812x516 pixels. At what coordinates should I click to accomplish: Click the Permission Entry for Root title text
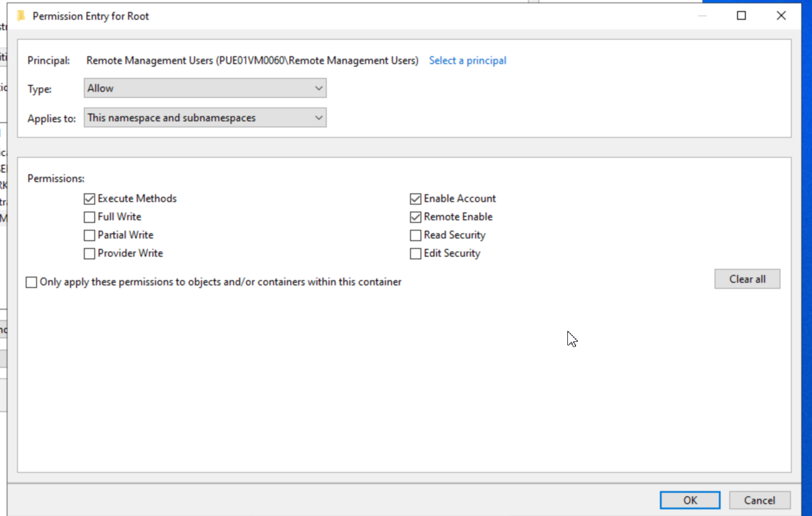(x=90, y=16)
